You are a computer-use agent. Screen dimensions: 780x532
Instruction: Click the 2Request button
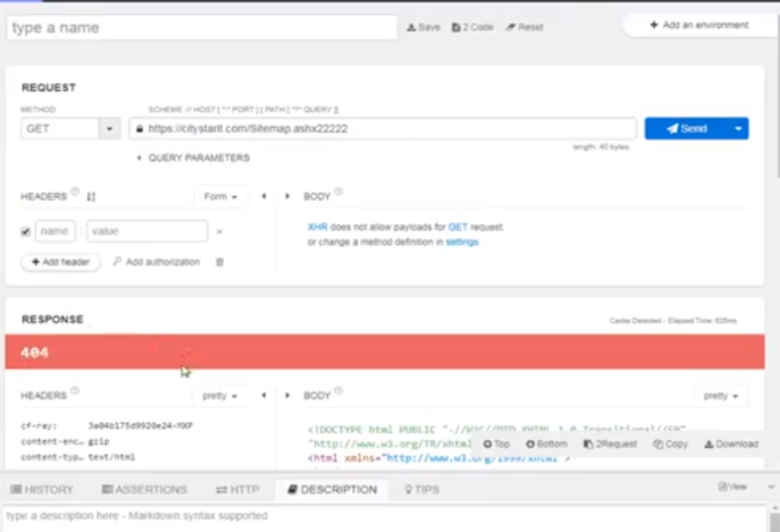(611, 444)
